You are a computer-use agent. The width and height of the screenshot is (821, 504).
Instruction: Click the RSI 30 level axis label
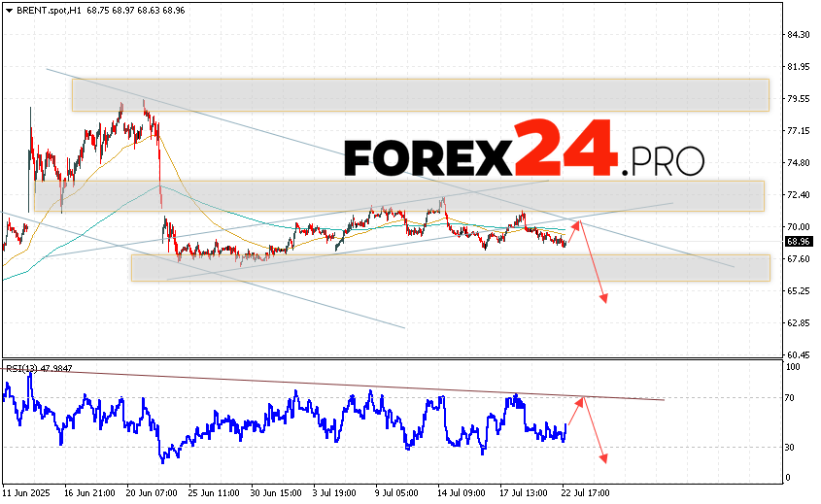pos(792,447)
